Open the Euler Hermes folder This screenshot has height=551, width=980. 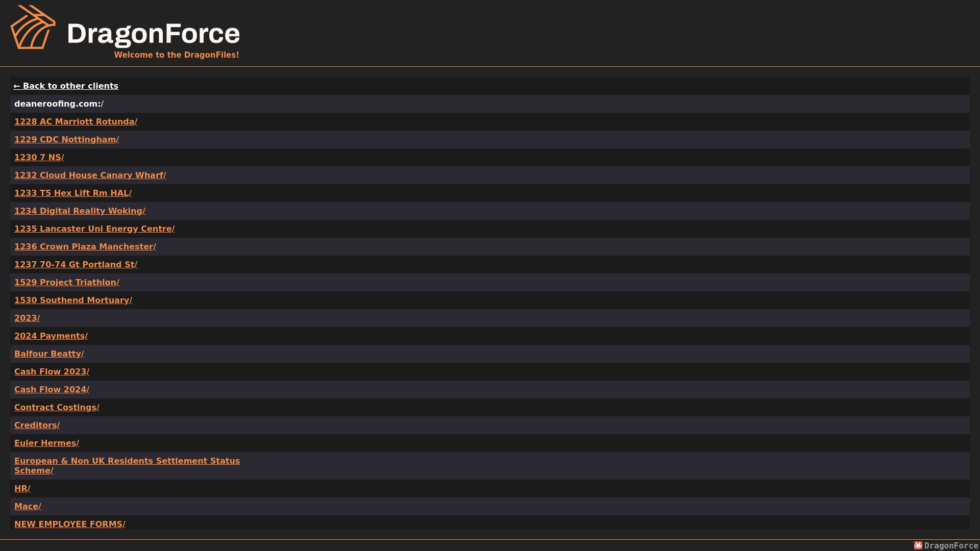coord(46,443)
